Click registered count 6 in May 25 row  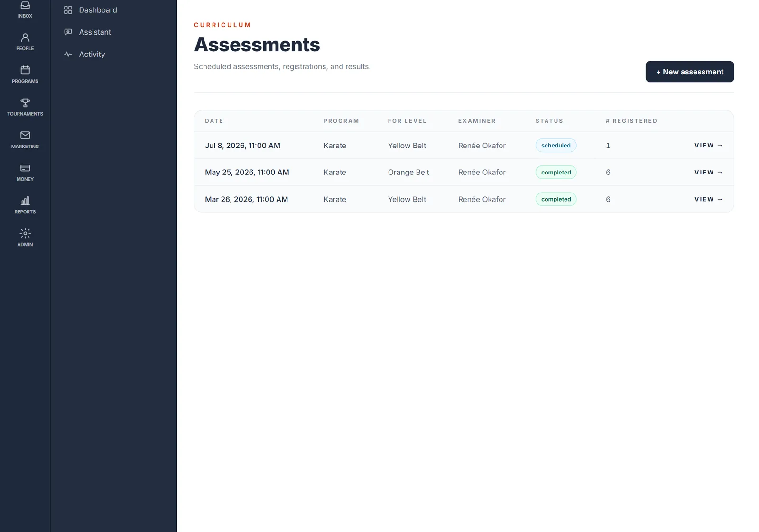[x=608, y=173]
